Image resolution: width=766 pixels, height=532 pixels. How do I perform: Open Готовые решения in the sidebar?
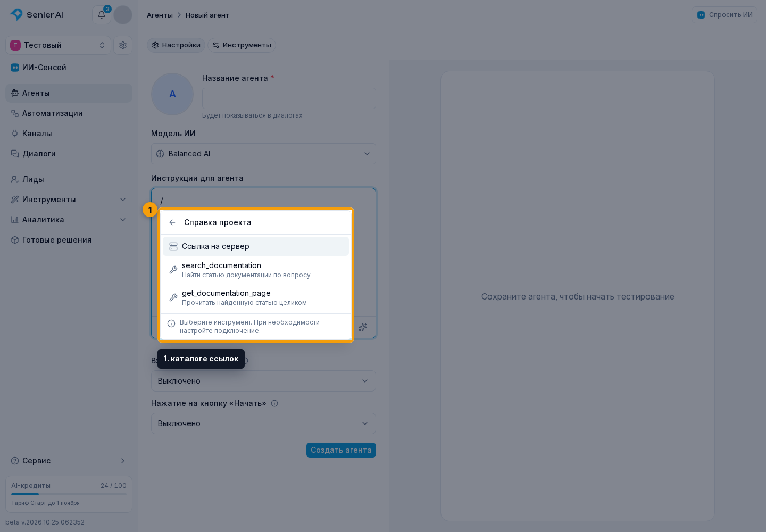click(69, 240)
